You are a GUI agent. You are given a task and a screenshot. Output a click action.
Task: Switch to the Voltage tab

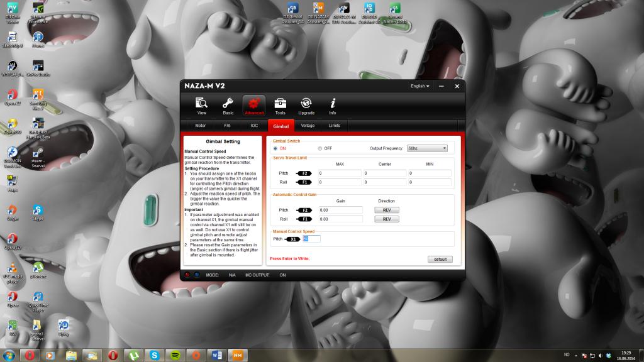[308, 126]
